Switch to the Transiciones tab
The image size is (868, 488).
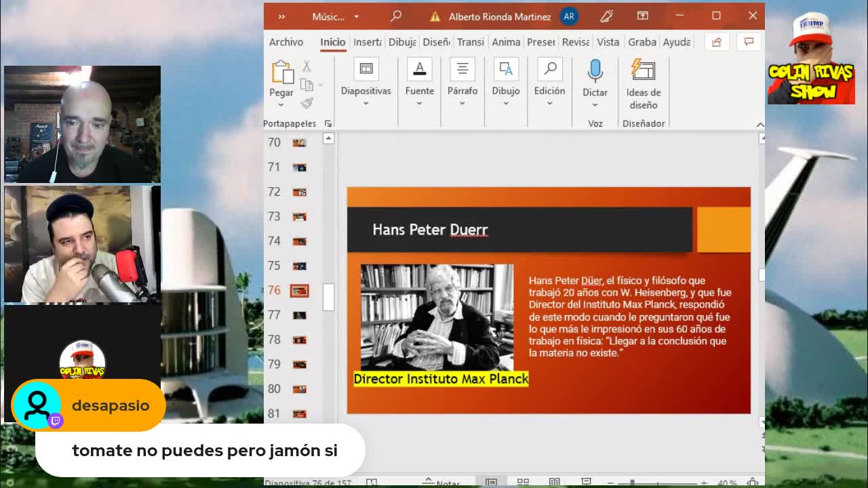(471, 42)
